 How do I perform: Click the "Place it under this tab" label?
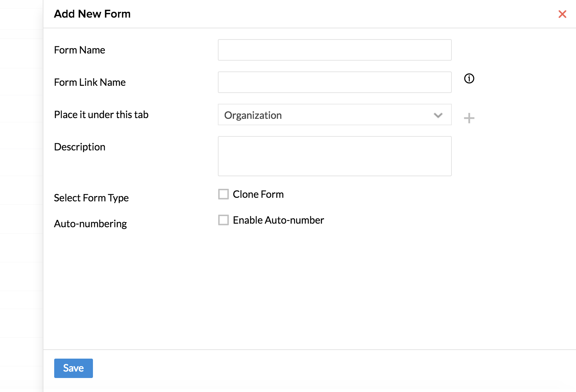(101, 115)
